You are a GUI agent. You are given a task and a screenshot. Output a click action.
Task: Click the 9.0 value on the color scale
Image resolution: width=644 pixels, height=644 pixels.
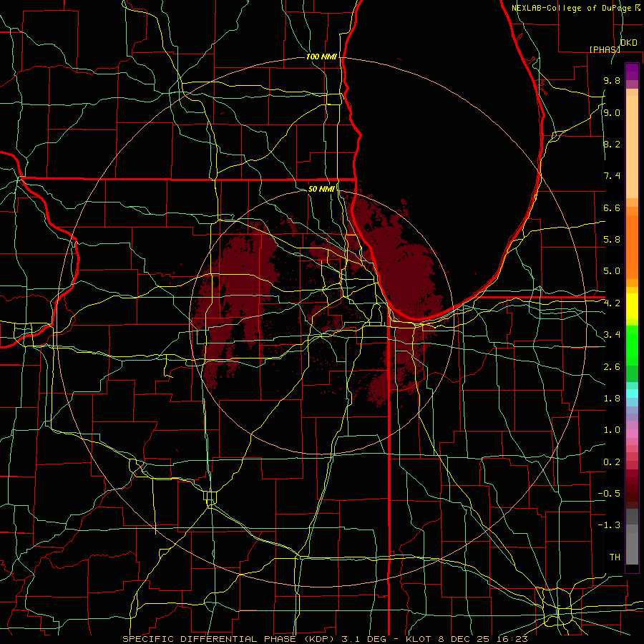[612, 112]
